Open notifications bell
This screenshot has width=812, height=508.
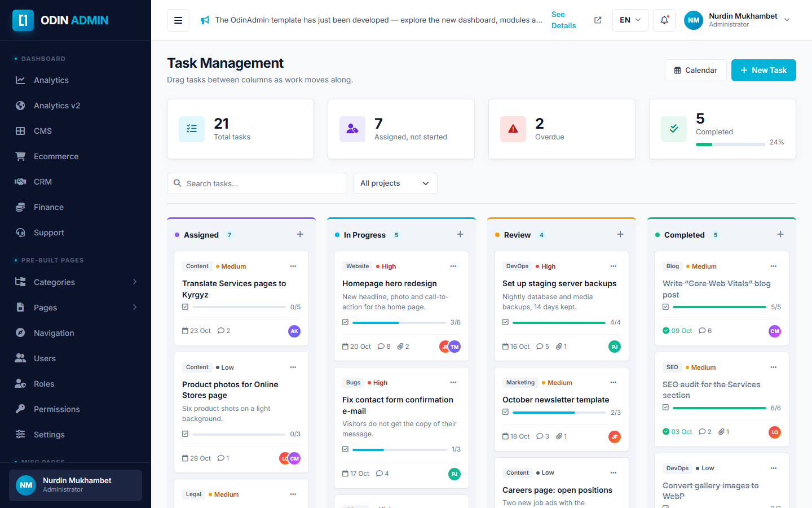click(664, 20)
